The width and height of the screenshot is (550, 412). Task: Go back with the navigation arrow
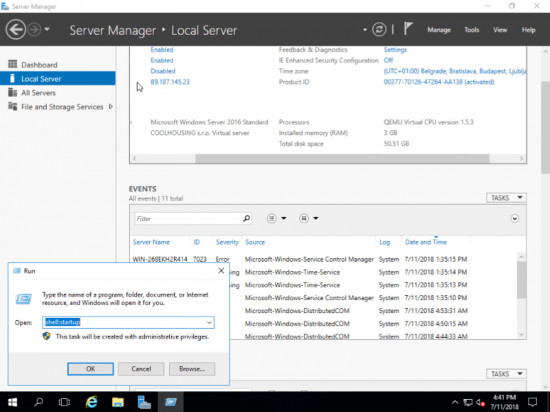(x=16, y=30)
